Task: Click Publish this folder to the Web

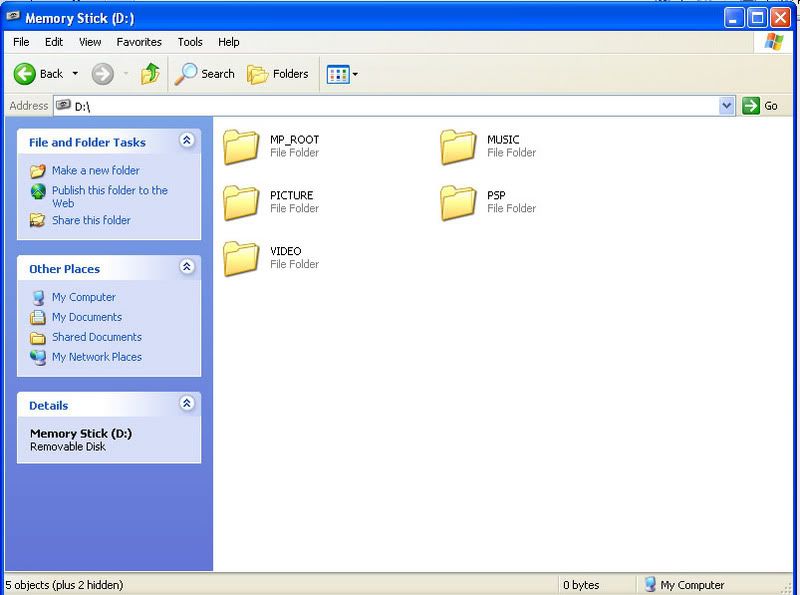Action: click(x=110, y=196)
